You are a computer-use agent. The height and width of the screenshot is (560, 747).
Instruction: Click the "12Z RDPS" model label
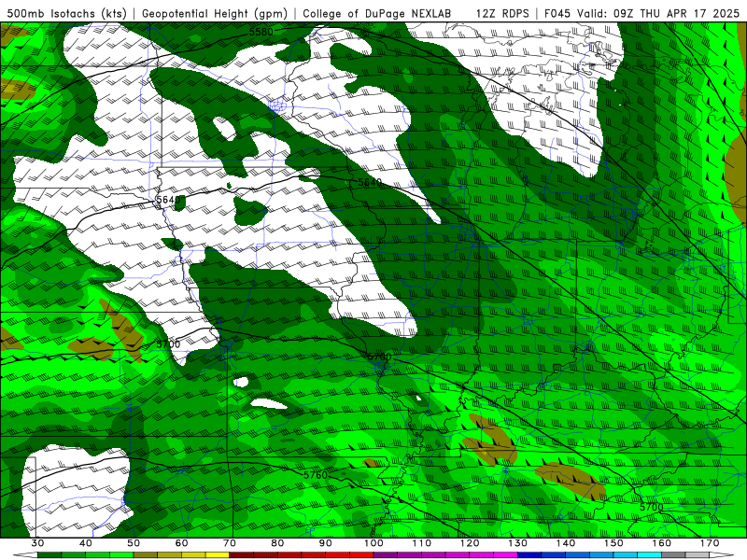[502, 13]
